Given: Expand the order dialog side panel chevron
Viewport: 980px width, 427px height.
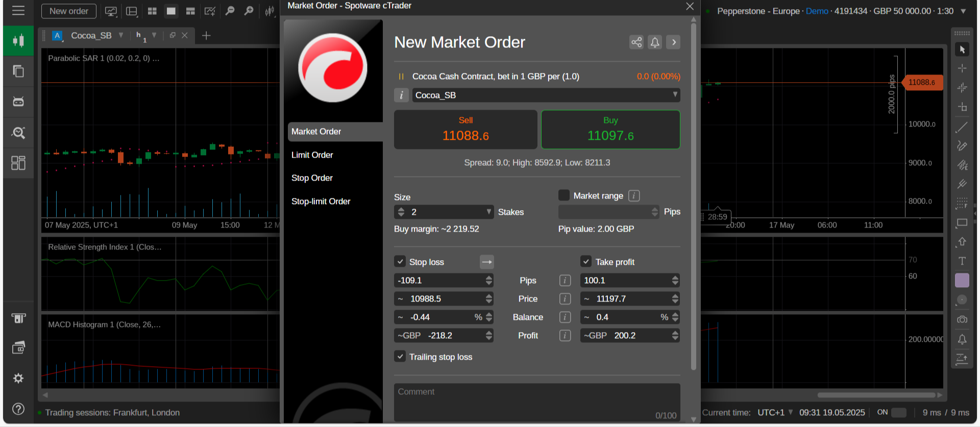Looking at the screenshot, I should point(674,42).
